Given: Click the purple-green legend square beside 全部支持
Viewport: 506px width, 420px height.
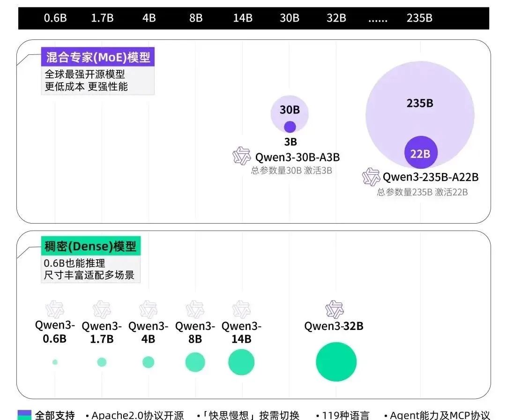Looking at the screenshot, I should (x=24, y=415).
